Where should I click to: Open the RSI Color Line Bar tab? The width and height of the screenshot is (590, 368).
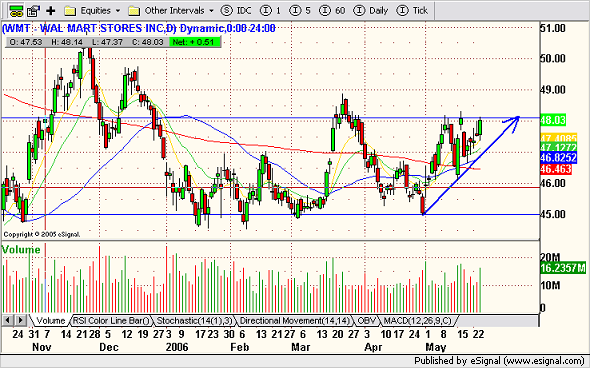(x=111, y=321)
